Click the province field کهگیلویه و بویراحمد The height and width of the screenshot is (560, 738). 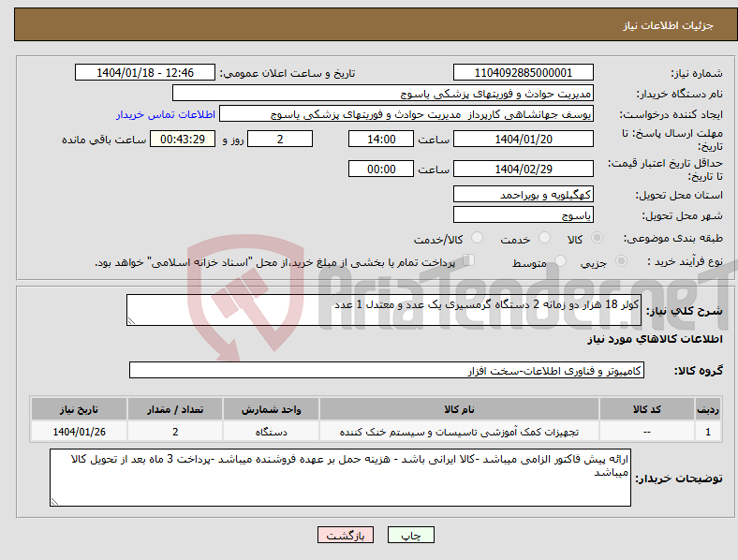tap(523, 194)
